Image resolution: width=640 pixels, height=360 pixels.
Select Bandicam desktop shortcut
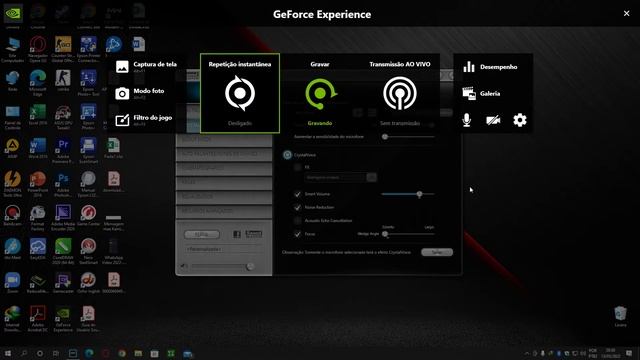[12, 216]
